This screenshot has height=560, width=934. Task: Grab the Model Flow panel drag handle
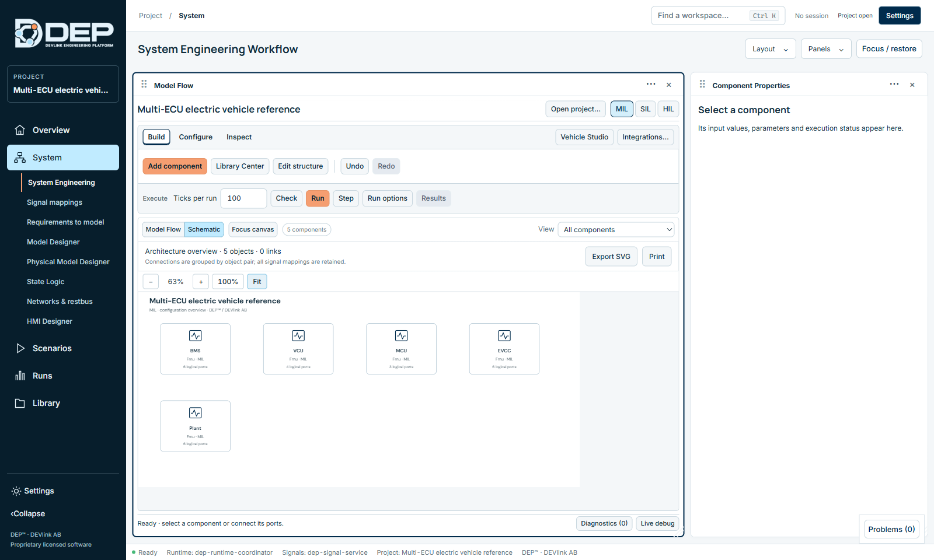tap(144, 85)
